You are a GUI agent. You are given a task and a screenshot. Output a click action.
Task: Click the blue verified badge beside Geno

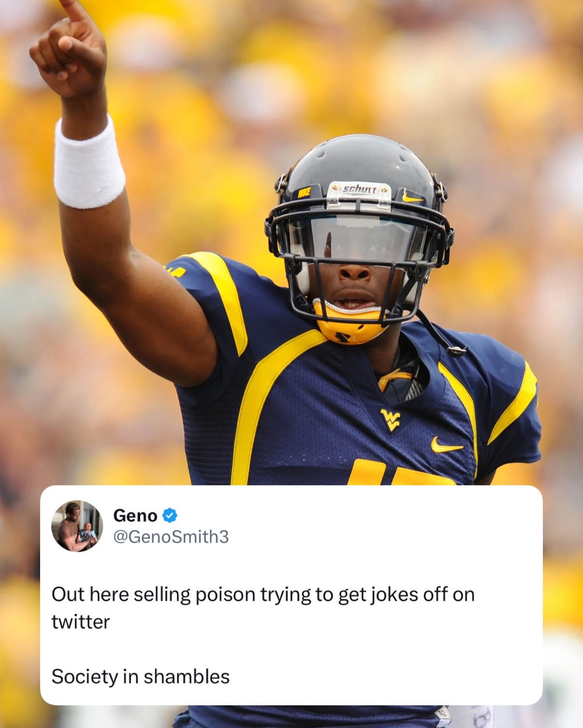[x=169, y=515]
